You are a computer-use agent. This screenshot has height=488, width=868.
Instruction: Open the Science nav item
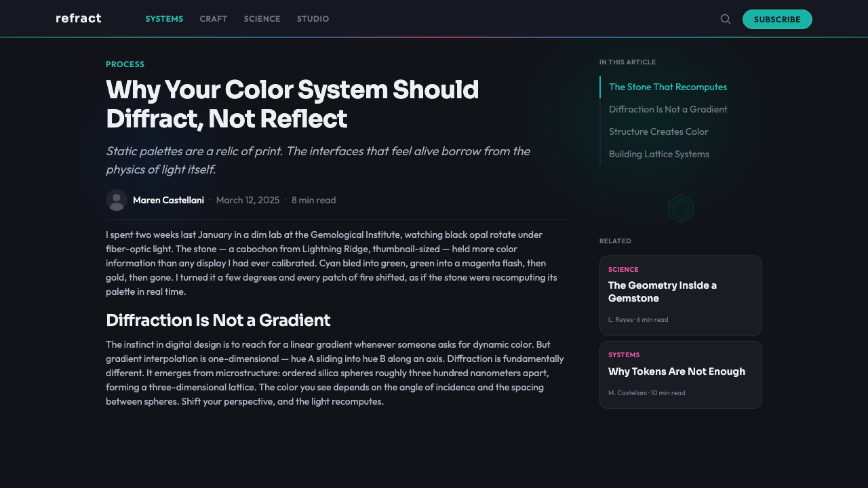pyautogui.click(x=262, y=19)
